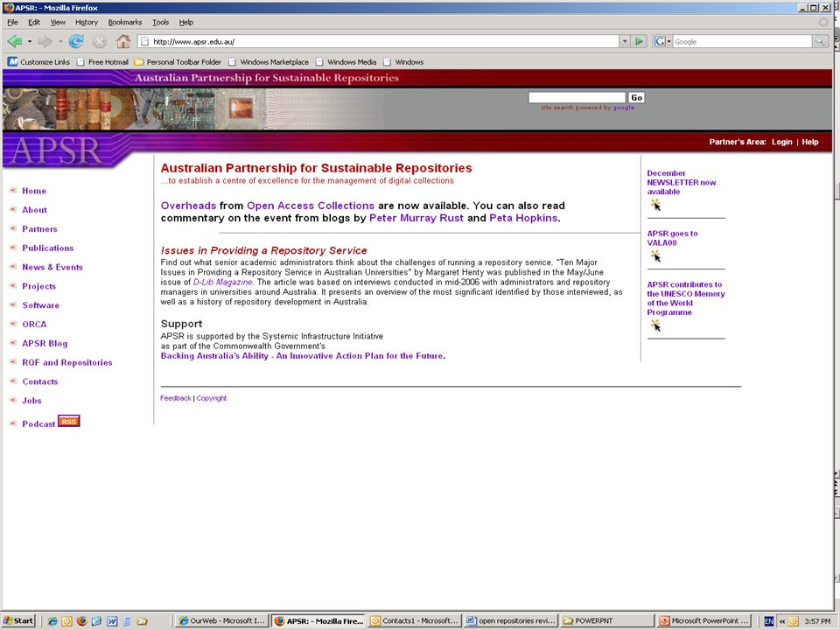Switch to Contacts1 taskbar window
The image size is (840, 630).
click(415, 621)
